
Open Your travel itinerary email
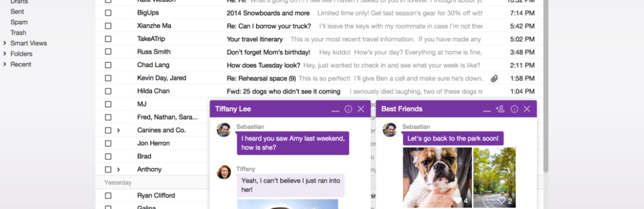[x=254, y=39]
